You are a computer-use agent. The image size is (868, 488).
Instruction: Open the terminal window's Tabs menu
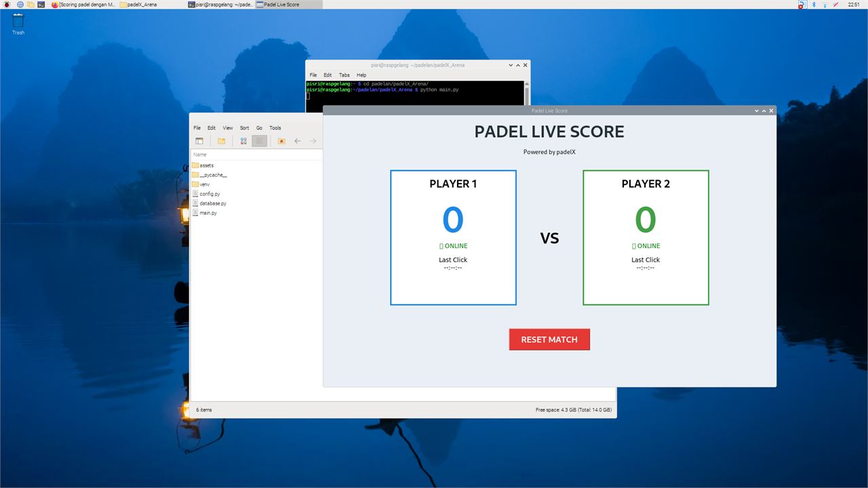click(344, 75)
